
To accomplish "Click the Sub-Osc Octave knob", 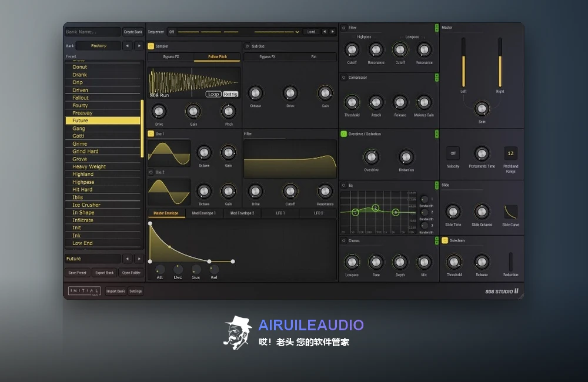I will click(255, 93).
